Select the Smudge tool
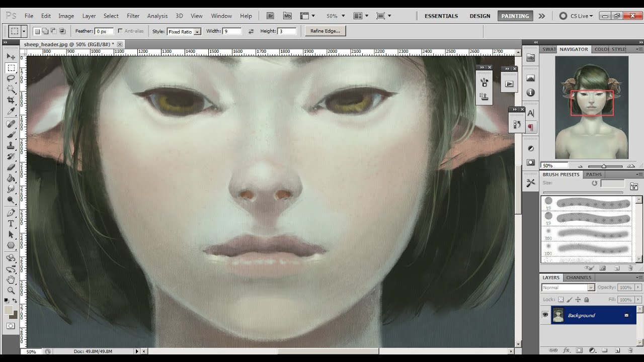 pyautogui.click(x=11, y=189)
